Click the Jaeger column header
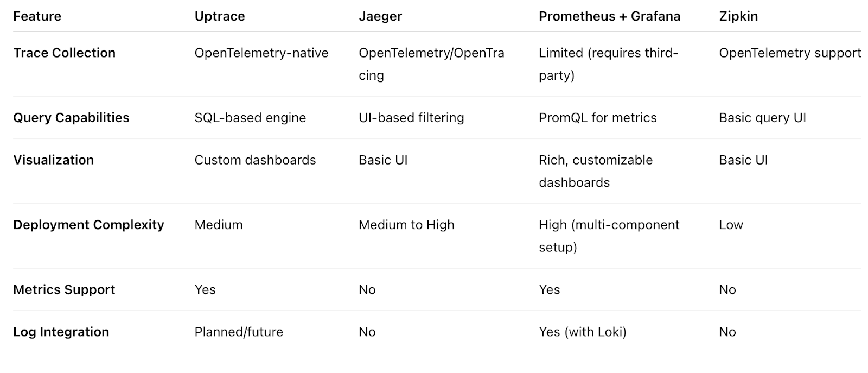This screenshot has height=373, width=868. click(380, 16)
